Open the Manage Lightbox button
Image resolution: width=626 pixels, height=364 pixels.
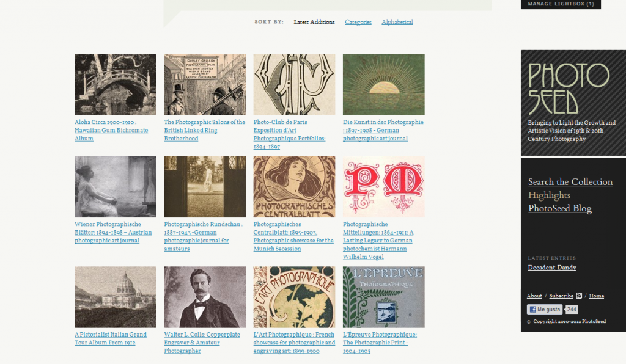tap(561, 4)
